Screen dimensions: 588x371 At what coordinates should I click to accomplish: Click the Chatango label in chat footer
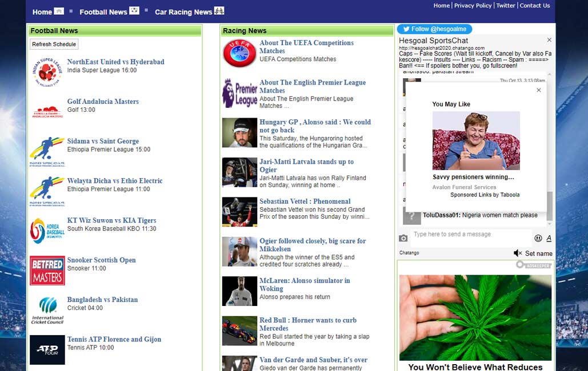(409, 253)
